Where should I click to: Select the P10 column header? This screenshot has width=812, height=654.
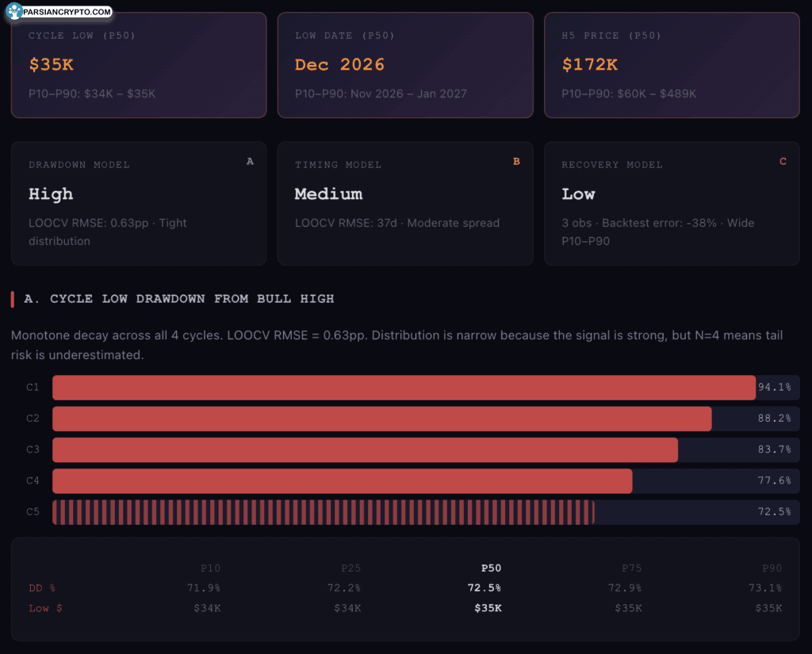pos(210,568)
